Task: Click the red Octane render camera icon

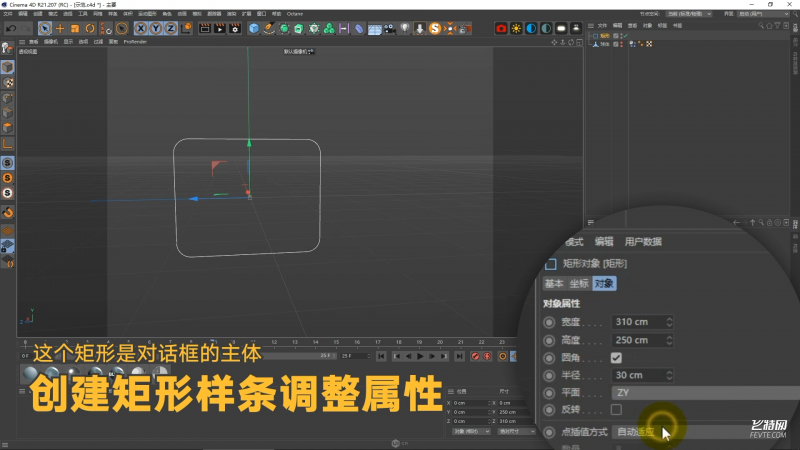Action: coord(501,29)
